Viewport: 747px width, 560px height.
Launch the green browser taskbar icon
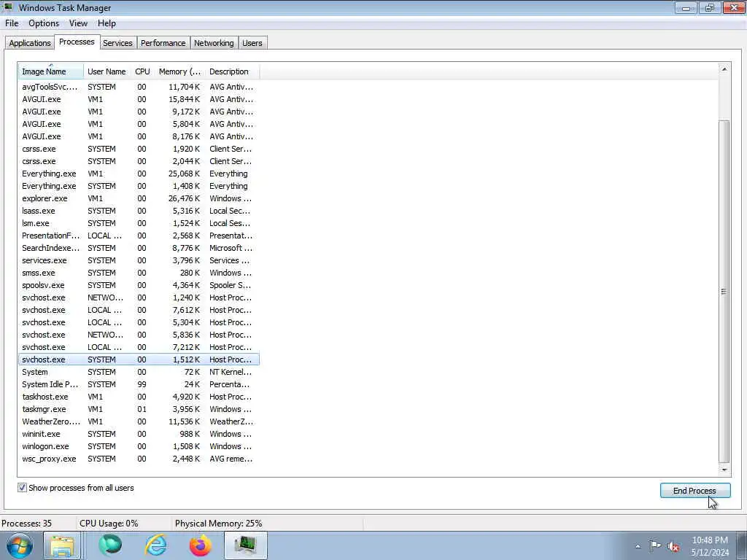[x=110, y=545]
